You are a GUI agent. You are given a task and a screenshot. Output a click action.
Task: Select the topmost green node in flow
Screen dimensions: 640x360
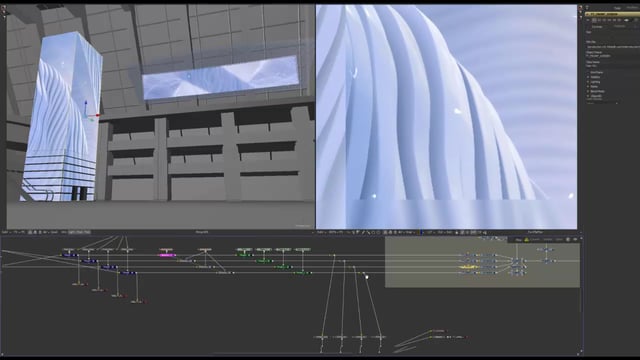244,255
